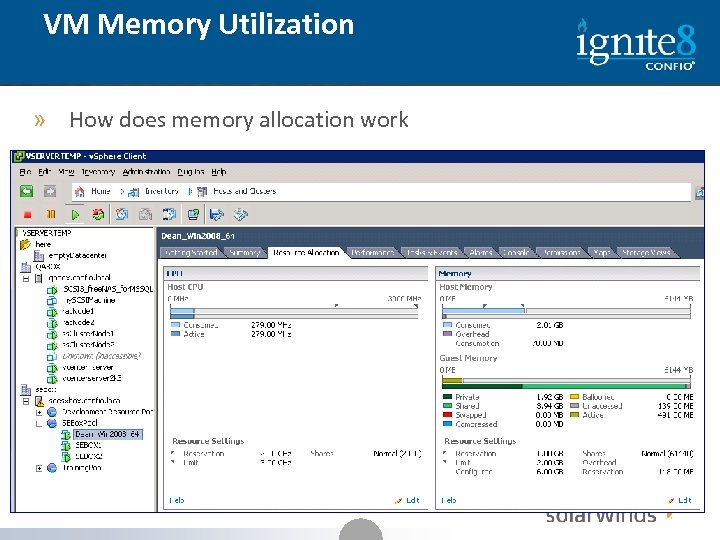This screenshot has width=720, height=540.
Task: Click the QABOX datacenter icon
Action: 25,266
